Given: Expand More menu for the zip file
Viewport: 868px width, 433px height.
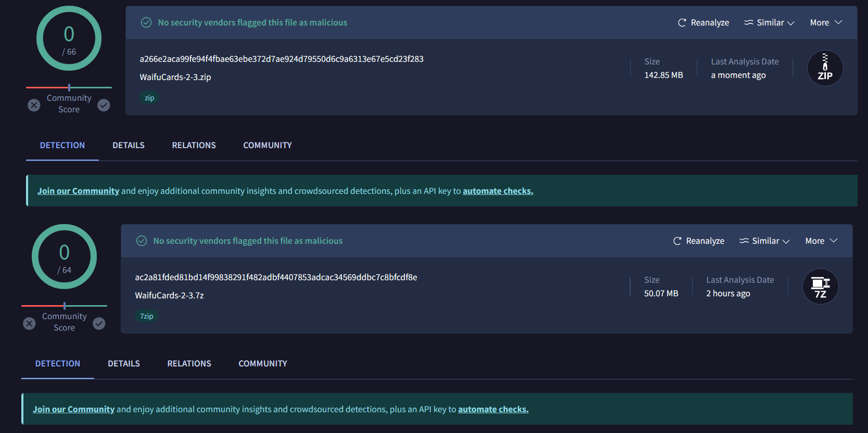Looking at the screenshot, I should pyautogui.click(x=826, y=22).
